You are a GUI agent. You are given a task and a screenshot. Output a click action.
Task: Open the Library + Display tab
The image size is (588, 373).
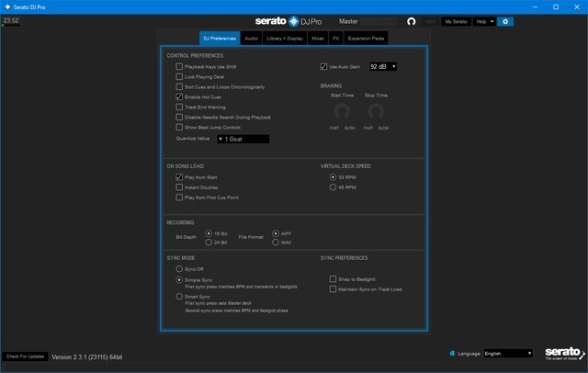285,39
